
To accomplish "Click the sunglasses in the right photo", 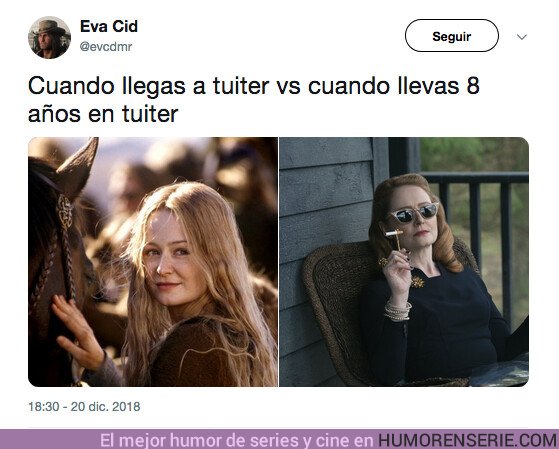I will [x=414, y=213].
